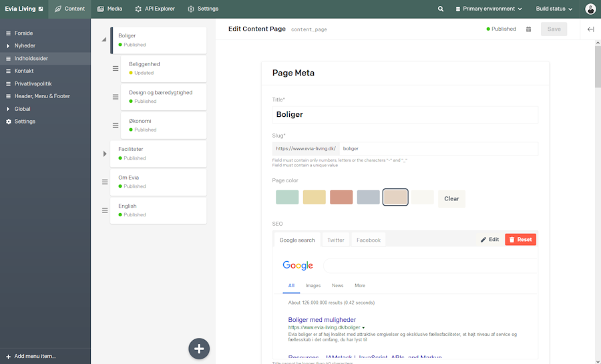Viewport: 601px width, 364px height.
Task: Open the Media tab
Action: pos(110,9)
